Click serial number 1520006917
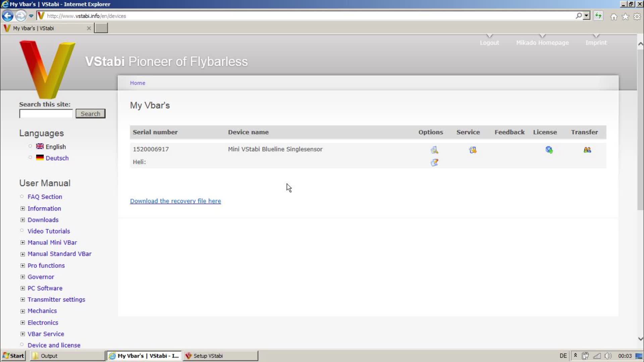This screenshot has width=644, height=362. pyautogui.click(x=151, y=149)
